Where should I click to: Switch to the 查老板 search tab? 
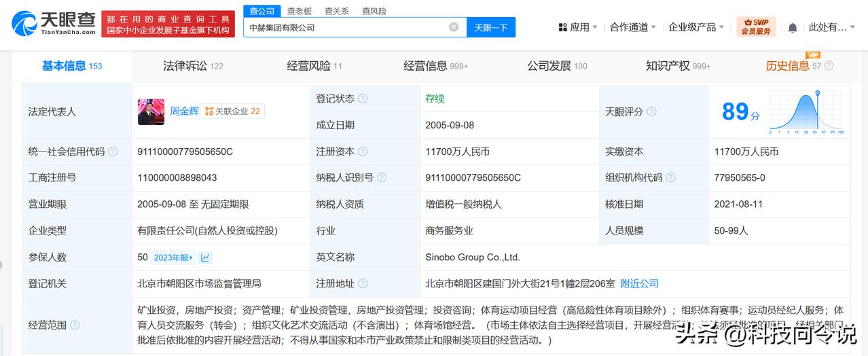(x=300, y=11)
